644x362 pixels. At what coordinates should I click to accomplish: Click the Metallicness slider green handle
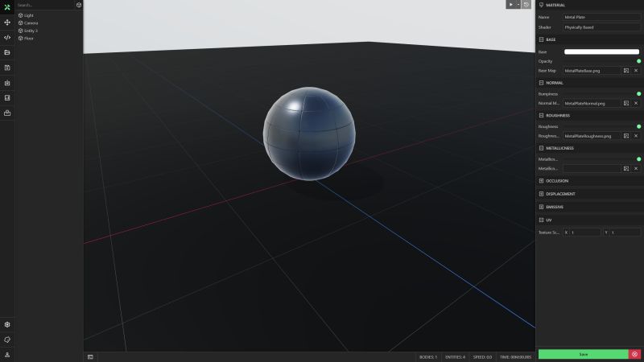pyautogui.click(x=638, y=158)
